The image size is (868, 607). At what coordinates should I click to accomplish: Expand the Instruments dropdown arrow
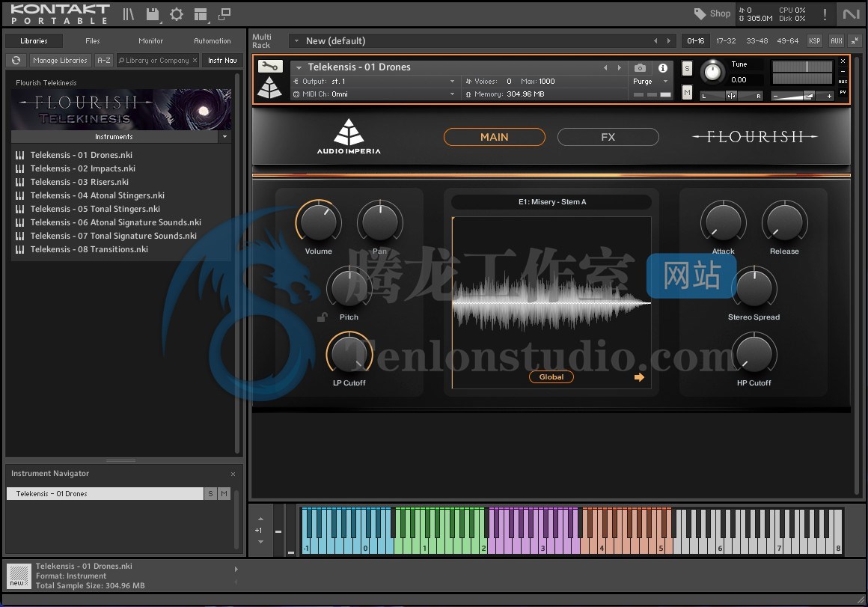click(x=224, y=137)
